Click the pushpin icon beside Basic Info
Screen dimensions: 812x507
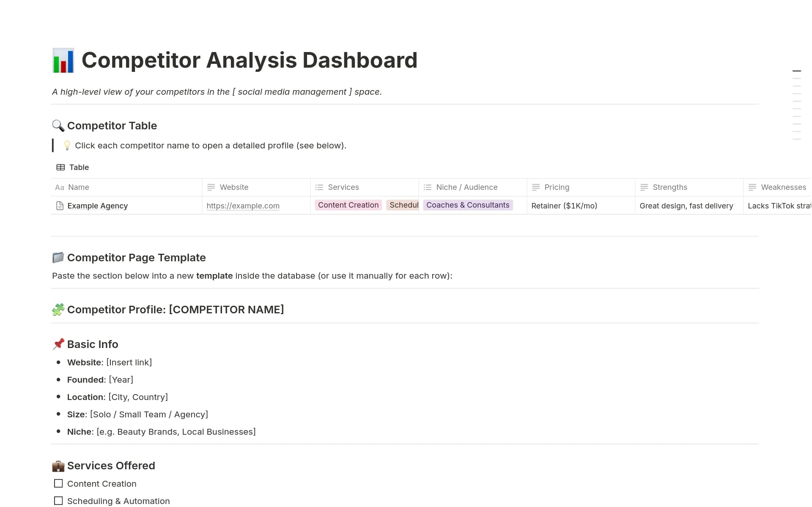[58, 344]
